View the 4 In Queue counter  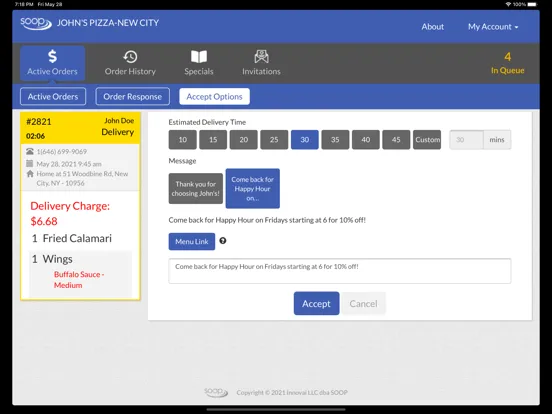coord(508,63)
